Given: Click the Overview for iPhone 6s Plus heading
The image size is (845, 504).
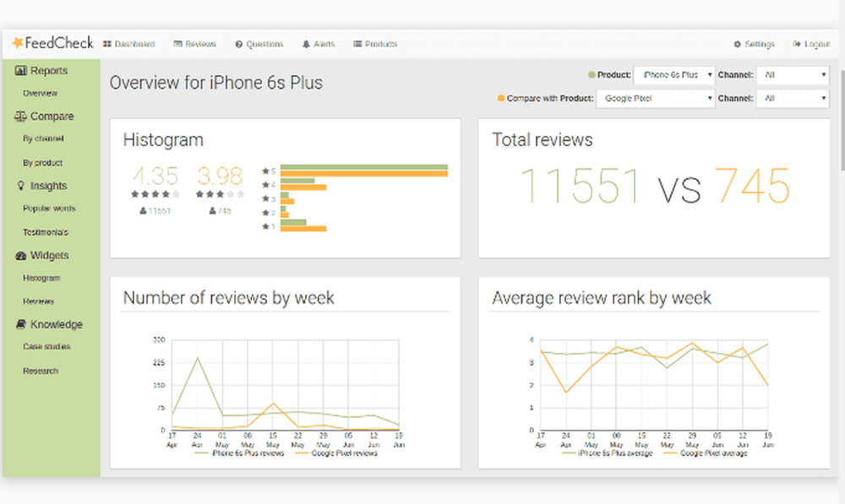Looking at the screenshot, I should point(216,83).
